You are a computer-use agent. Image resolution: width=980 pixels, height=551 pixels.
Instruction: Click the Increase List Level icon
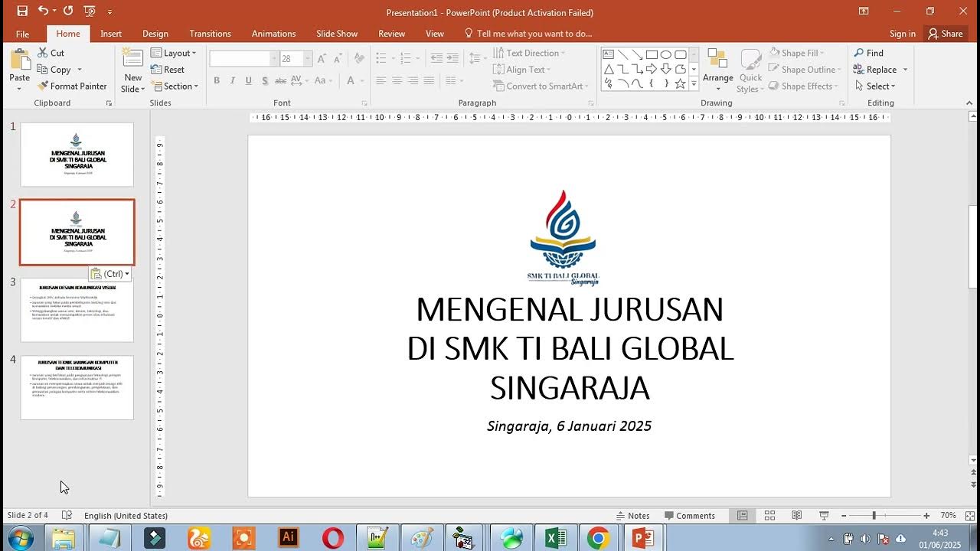(452, 58)
